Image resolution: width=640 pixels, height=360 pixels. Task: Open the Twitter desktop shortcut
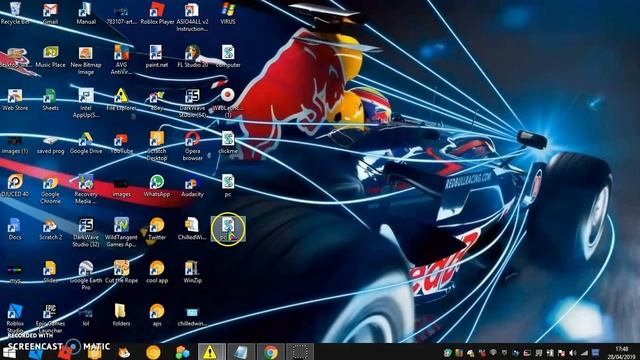coord(157,229)
